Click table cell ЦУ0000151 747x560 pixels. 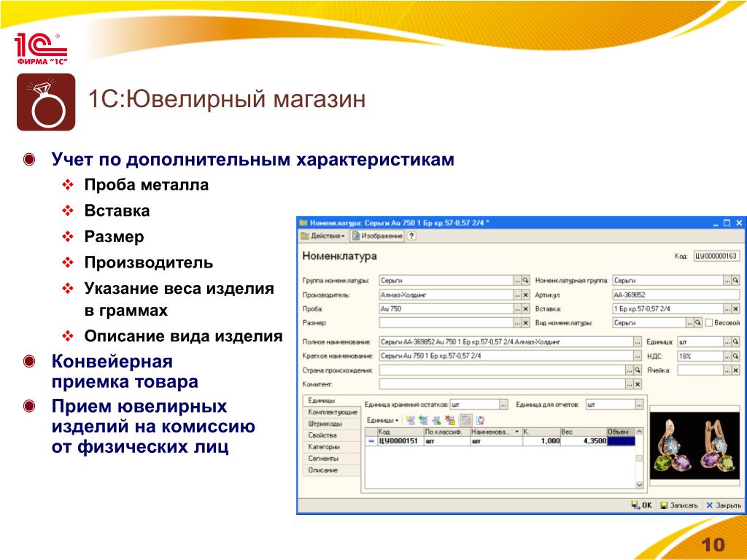[x=400, y=441]
